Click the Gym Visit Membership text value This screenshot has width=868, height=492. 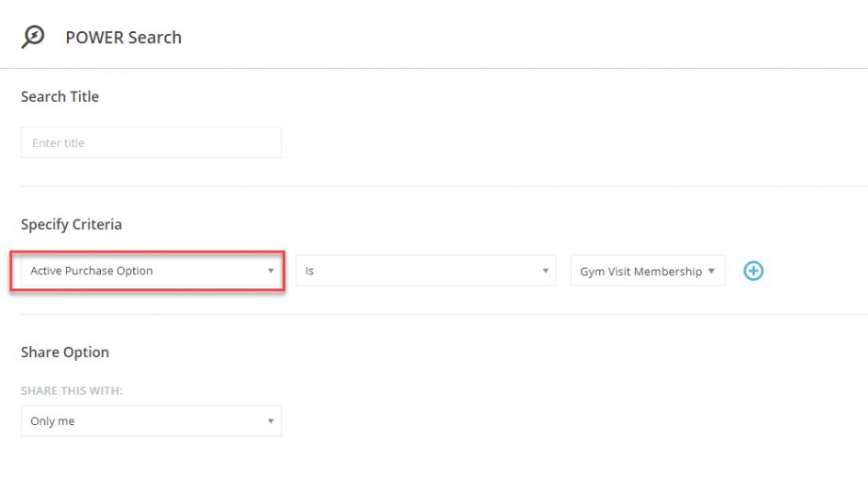pyautogui.click(x=641, y=271)
